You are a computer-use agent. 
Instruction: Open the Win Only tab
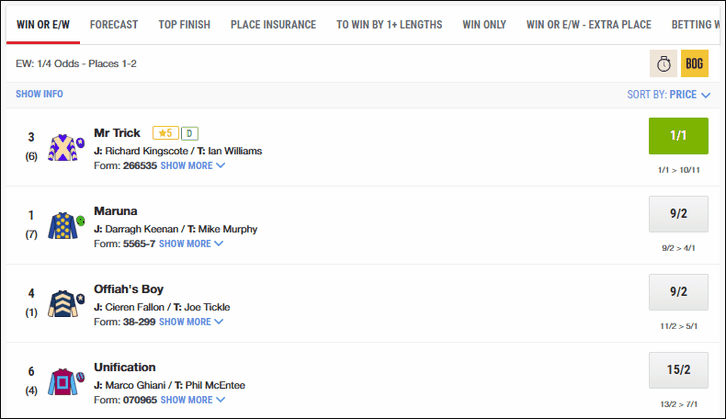(484, 24)
